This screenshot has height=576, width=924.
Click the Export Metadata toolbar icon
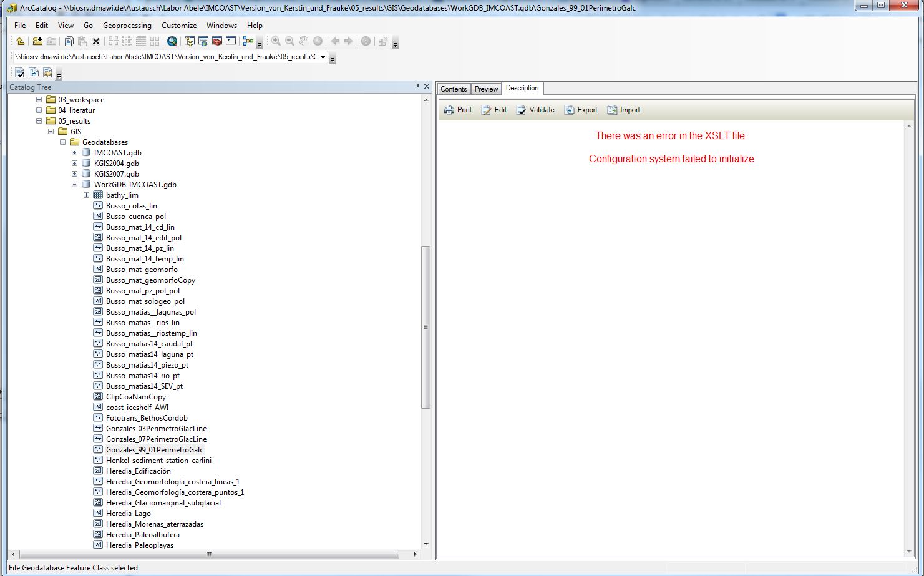click(34, 73)
